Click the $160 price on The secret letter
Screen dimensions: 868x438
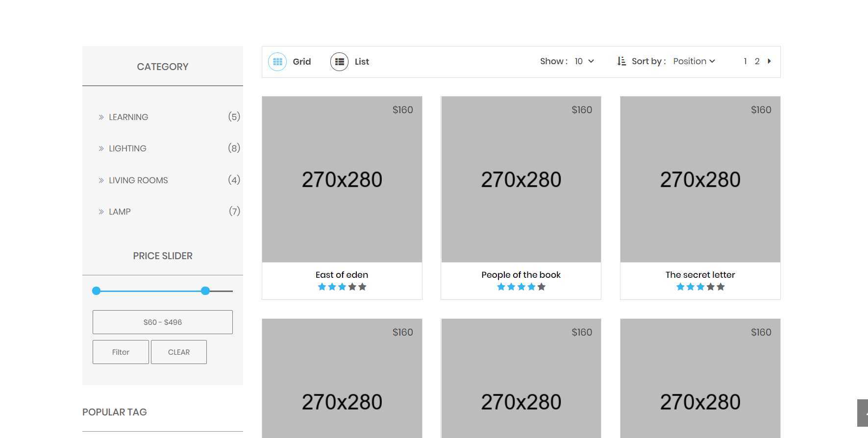coord(761,110)
